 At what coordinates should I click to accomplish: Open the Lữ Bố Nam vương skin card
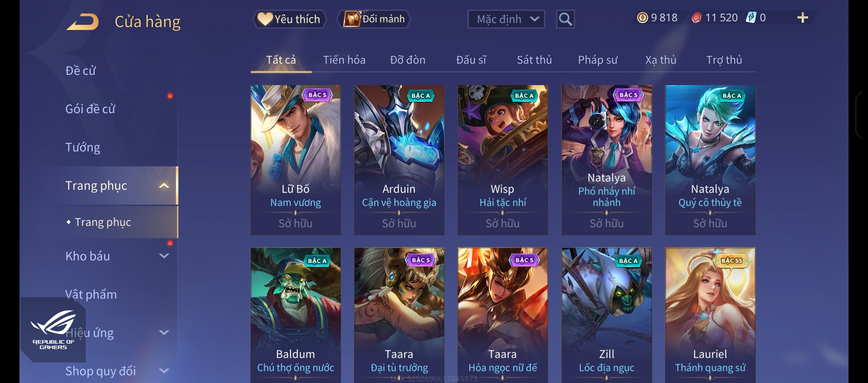(295, 160)
